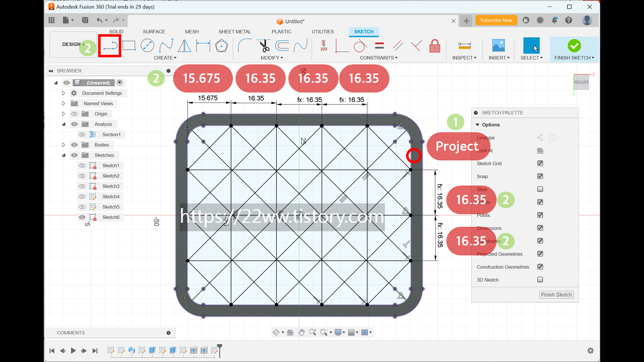The width and height of the screenshot is (644, 362).
Task: Open the INSPECT dropdown menu
Action: [x=464, y=58]
